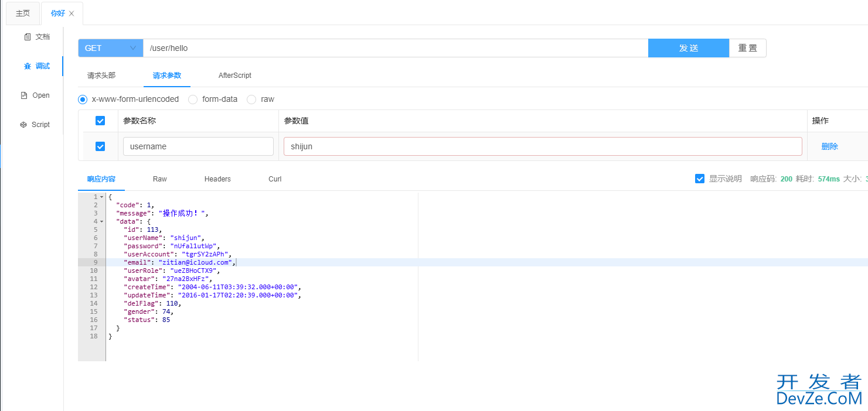Screen dimensions: 868x411
Task: Click the bug icon beside 调试
Action: pos(27,66)
